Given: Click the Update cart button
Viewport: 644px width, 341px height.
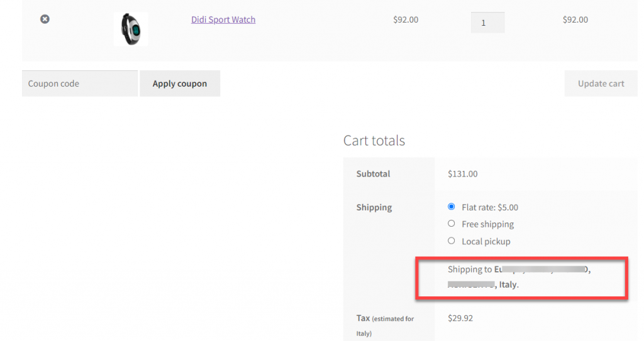Looking at the screenshot, I should click(601, 84).
